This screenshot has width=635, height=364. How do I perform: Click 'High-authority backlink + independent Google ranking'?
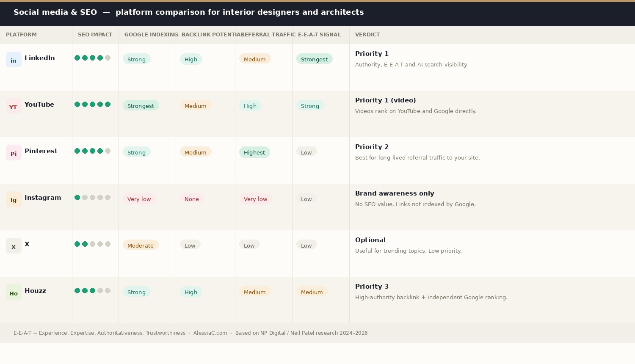[x=431, y=298]
